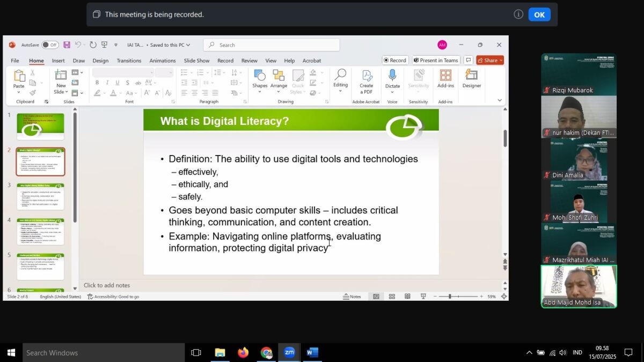Toggle the AutoSave switch
644x362 pixels.
50,45
